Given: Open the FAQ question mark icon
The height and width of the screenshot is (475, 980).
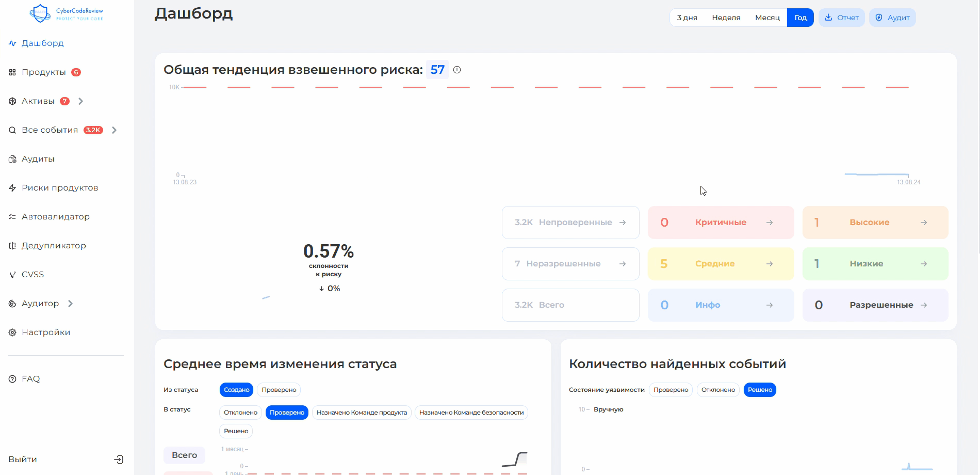Looking at the screenshot, I should pyautogui.click(x=12, y=379).
